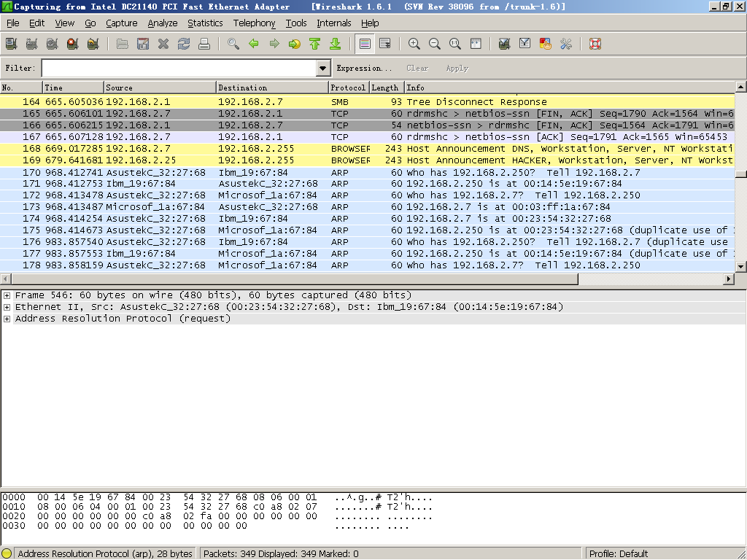Viewport: 747px width, 560px height.
Task: Open the Tools menu
Action: (296, 23)
